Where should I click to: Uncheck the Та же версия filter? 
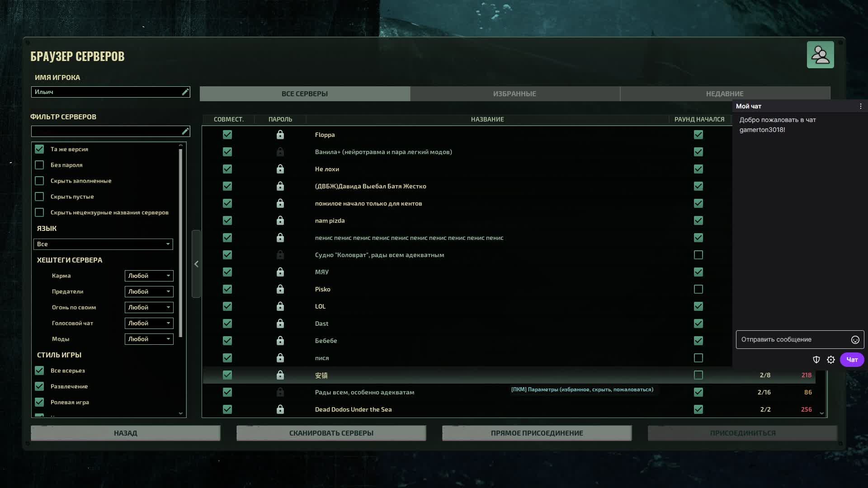39,149
